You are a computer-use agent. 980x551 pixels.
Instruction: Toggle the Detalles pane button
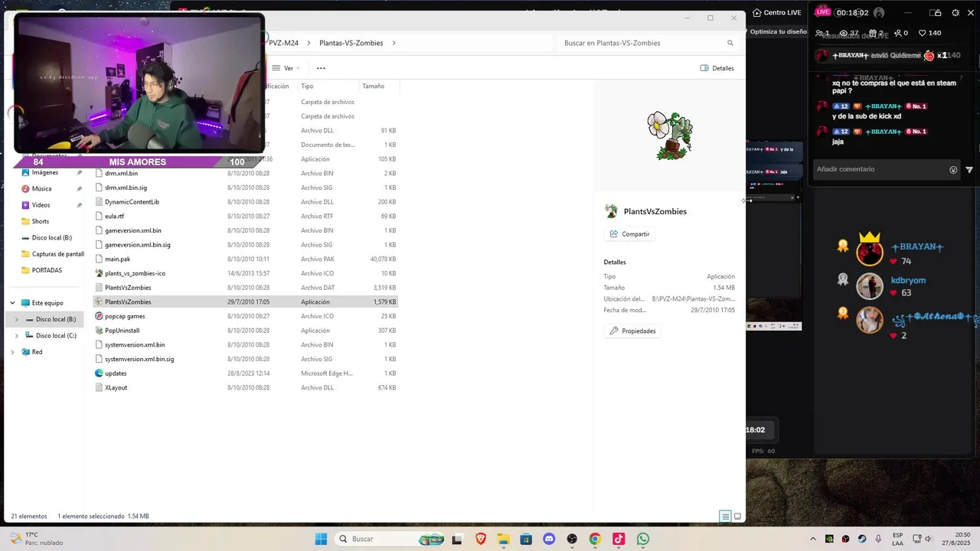(717, 68)
